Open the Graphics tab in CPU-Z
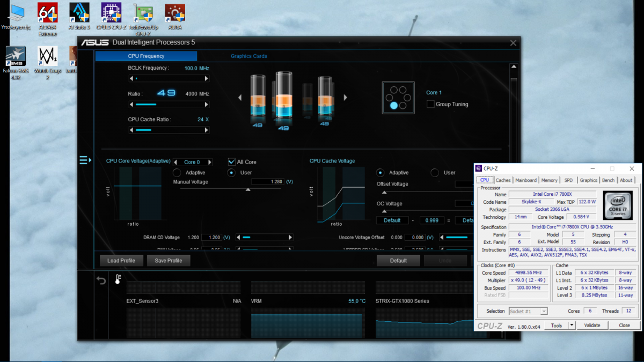The image size is (644, 362). coord(589,180)
